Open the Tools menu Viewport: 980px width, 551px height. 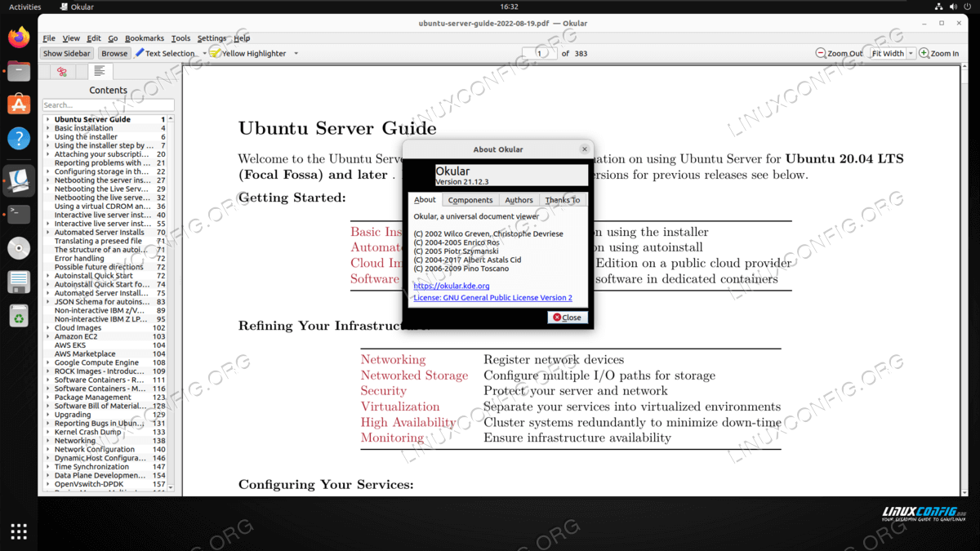(180, 38)
